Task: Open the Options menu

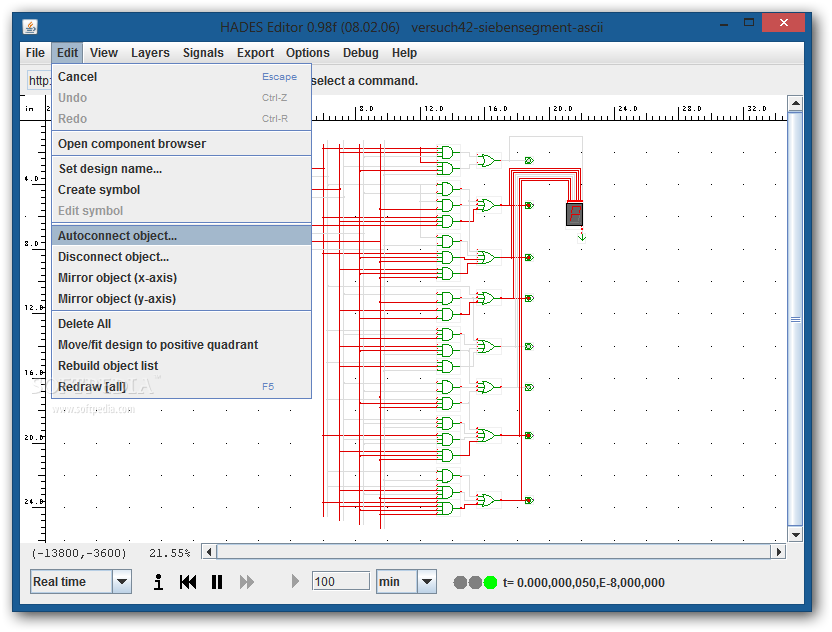Action: 308,53
